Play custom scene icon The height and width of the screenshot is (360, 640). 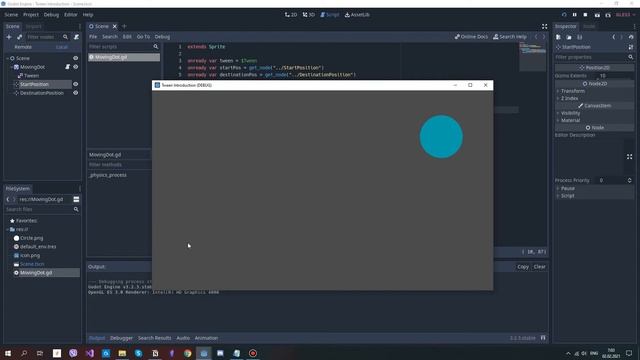pyautogui.click(x=608, y=15)
